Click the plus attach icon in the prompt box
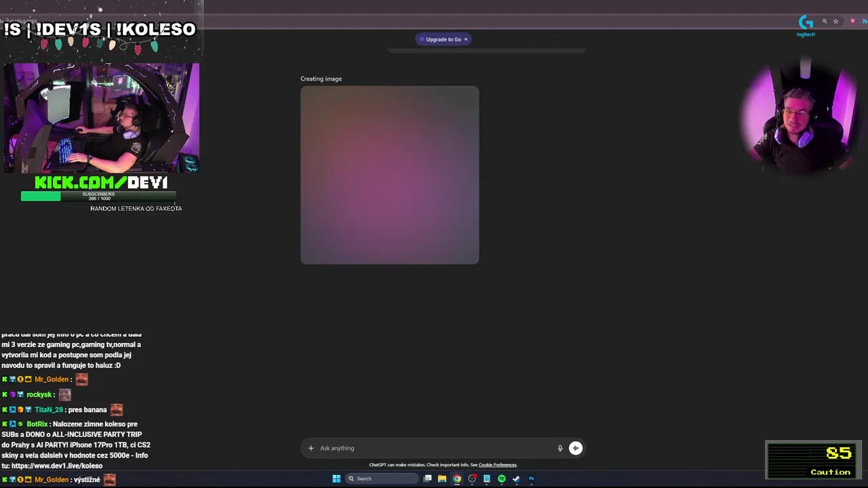The width and height of the screenshot is (868, 488). click(x=311, y=448)
